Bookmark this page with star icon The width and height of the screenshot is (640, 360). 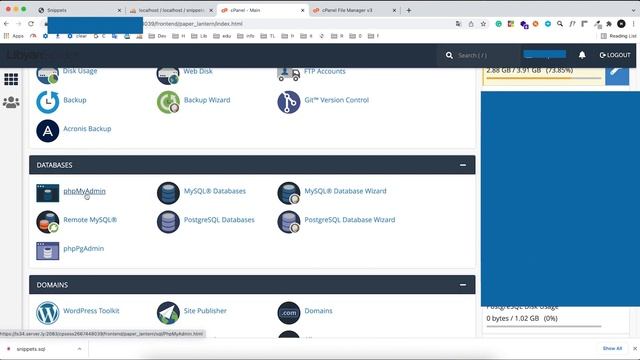click(x=483, y=24)
